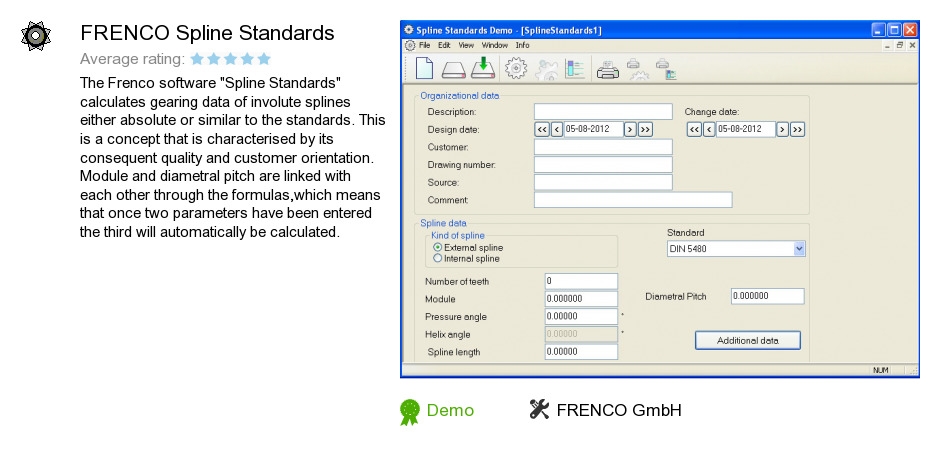Click the Drawing number input field
This screenshot has height=456, width=940.
pyautogui.click(x=603, y=165)
